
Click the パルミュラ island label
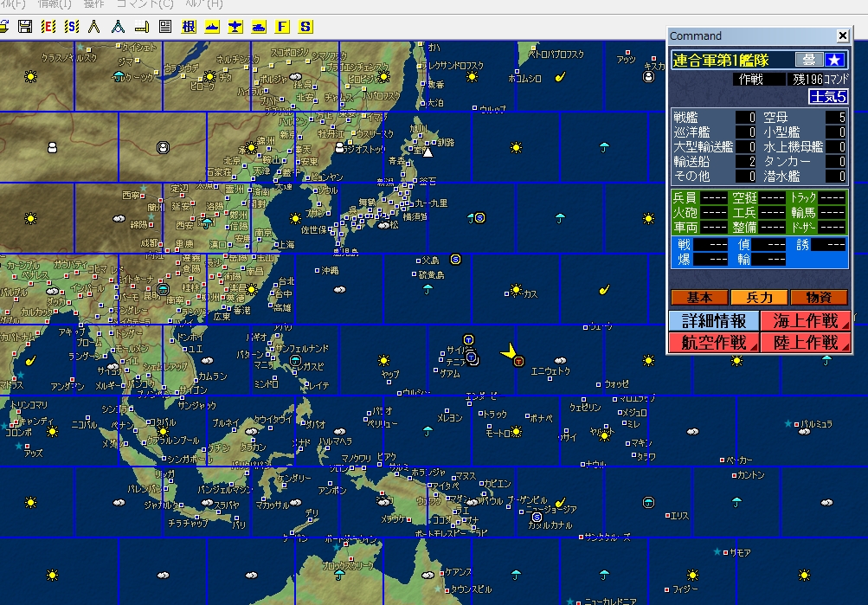pos(817,424)
